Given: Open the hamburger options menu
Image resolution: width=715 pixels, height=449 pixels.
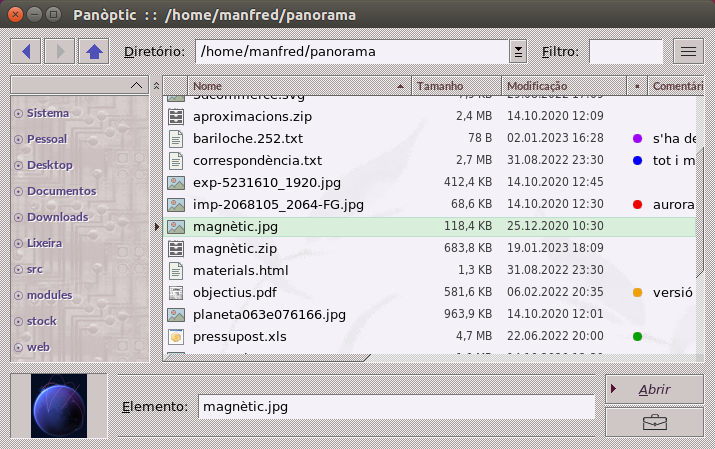Looking at the screenshot, I should 688,52.
